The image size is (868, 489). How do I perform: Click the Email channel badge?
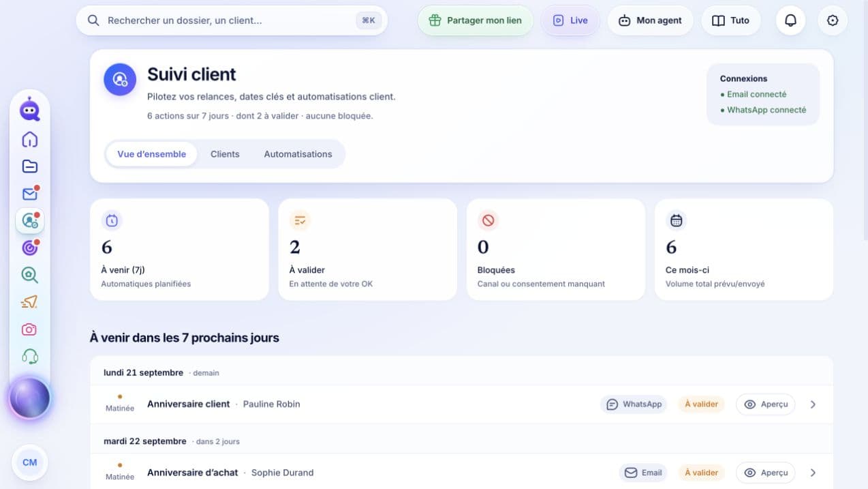[x=643, y=473]
